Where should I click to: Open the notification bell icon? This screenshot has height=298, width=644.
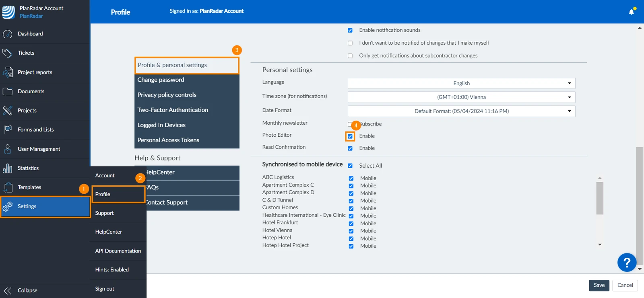tap(631, 12)
